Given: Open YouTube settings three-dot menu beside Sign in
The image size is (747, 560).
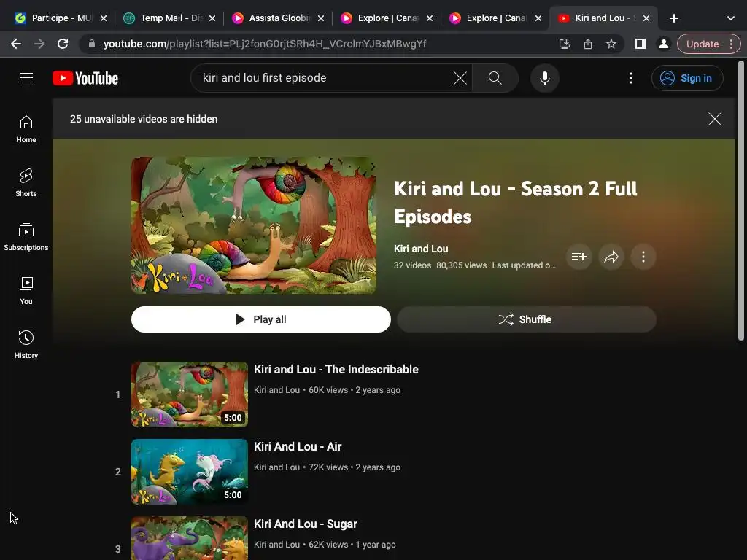Looking at the screenshot, I should 631,78.
